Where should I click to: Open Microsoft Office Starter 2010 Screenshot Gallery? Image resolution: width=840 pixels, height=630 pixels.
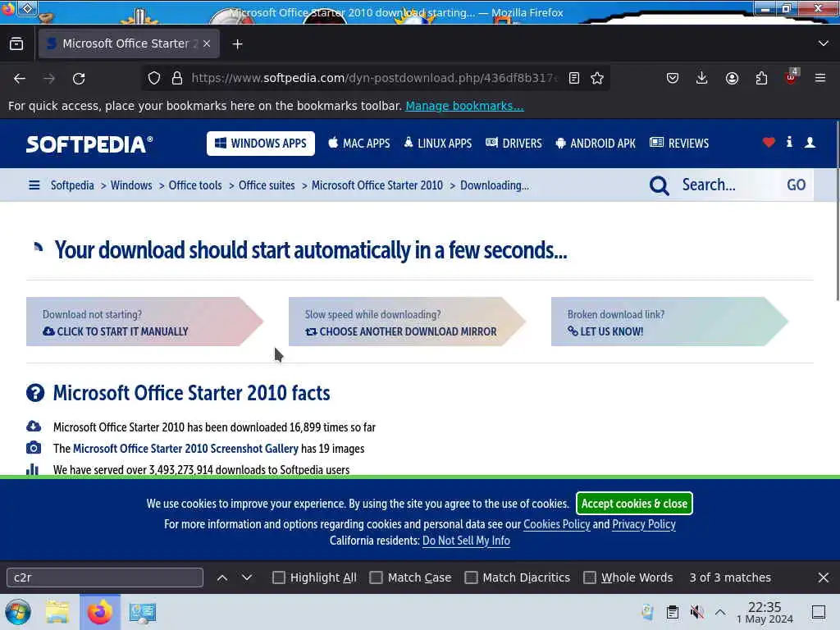(185, 449)
